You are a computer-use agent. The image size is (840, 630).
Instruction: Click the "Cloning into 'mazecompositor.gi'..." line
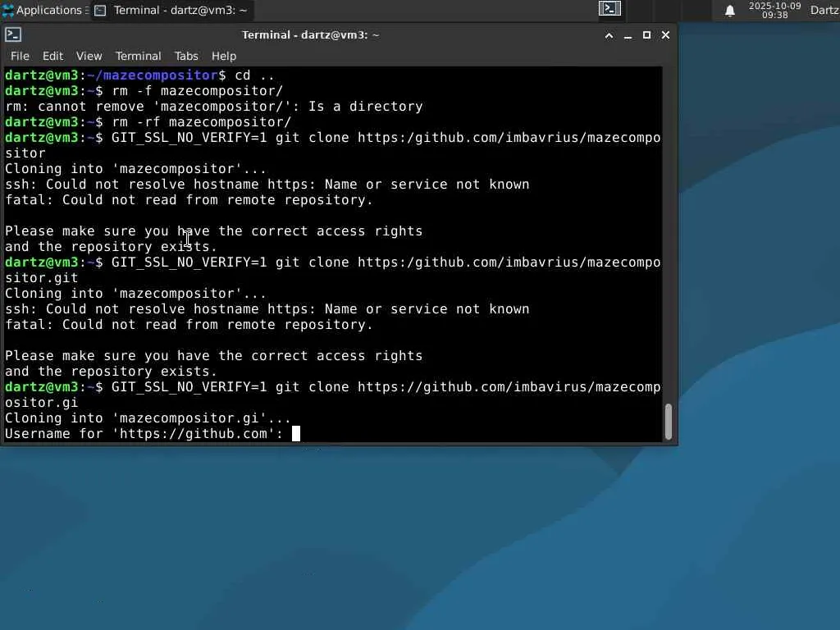pos(148,418)
